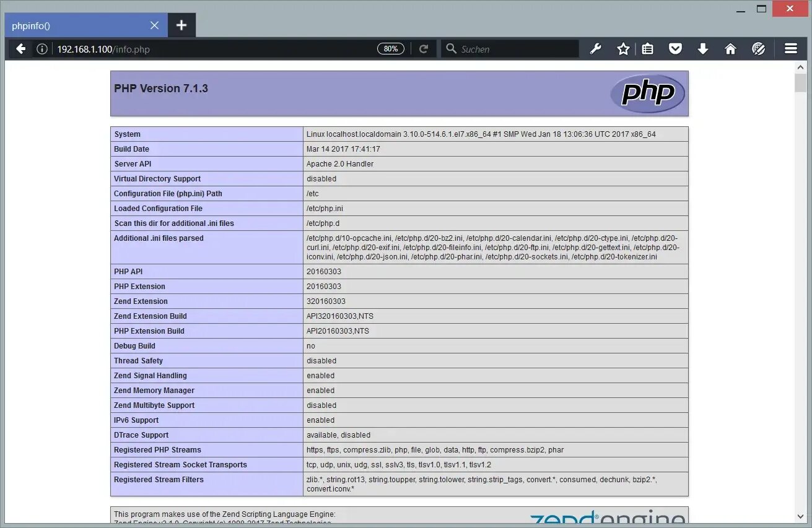Reload the page with the refresh icon

(424, 48)
